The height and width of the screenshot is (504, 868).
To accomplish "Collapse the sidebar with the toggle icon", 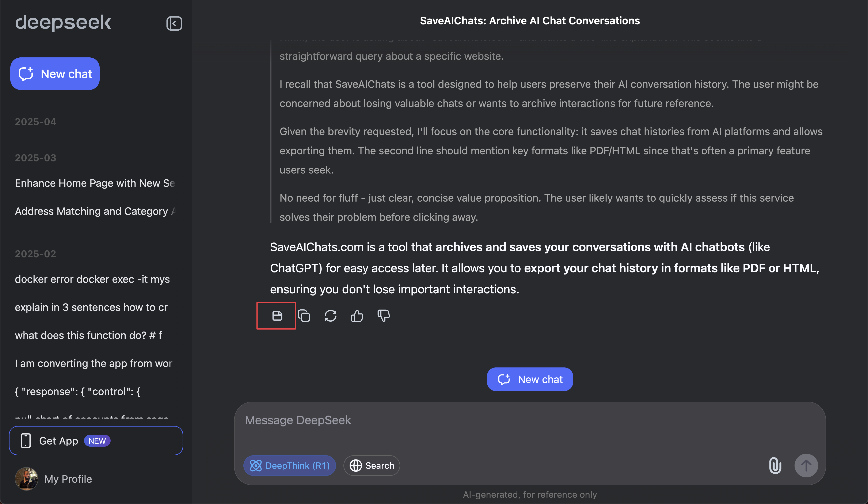I will (x=174, y=23).
